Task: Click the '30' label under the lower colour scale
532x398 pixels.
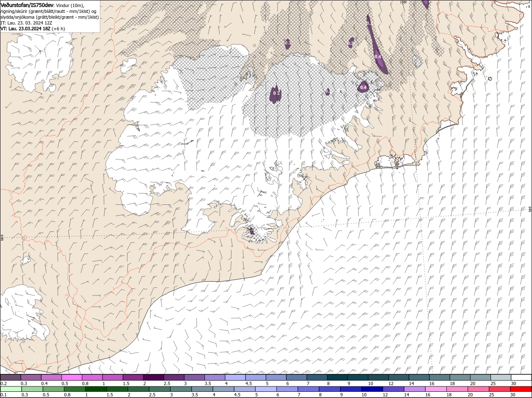Action: (x=513, y=395)
